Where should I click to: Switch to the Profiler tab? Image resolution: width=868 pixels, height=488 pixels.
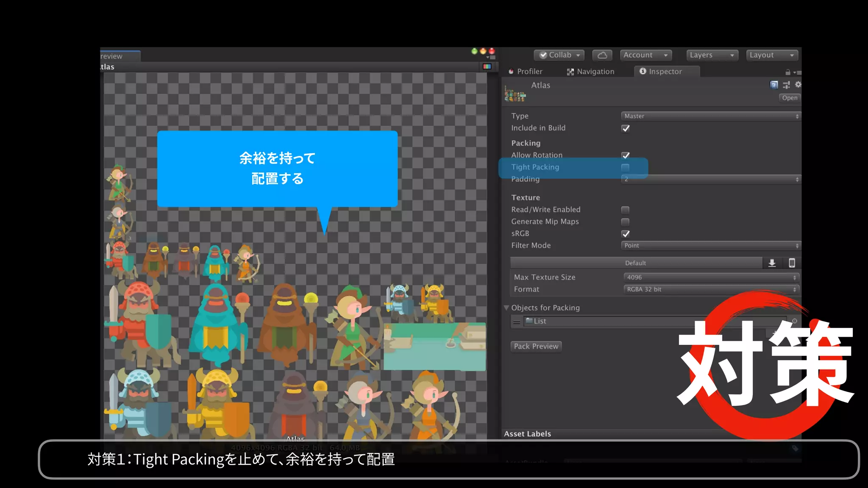point(526,72)
